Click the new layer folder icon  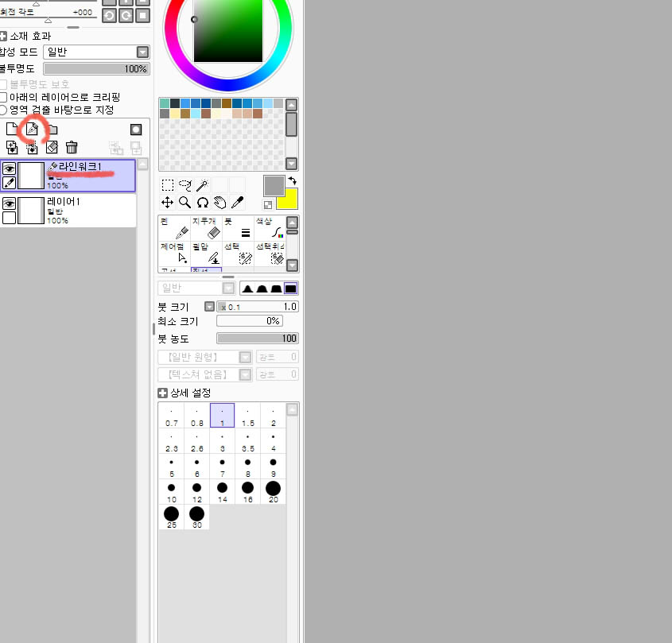[x=52, y=129]
